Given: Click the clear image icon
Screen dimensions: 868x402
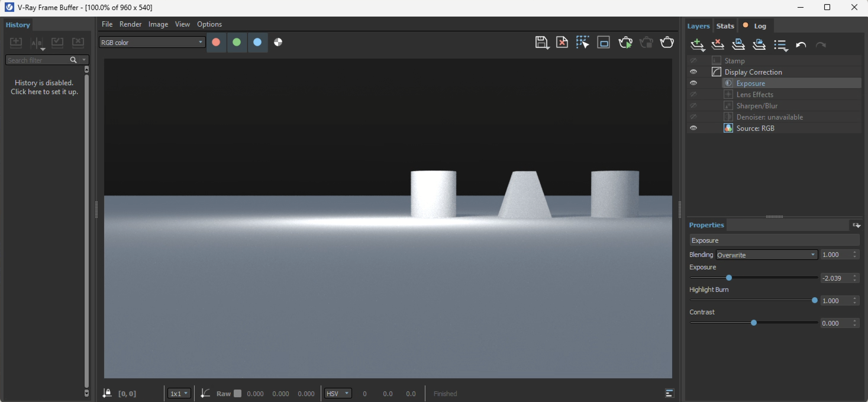Looking at the screenshot, I should coord(562,43).
